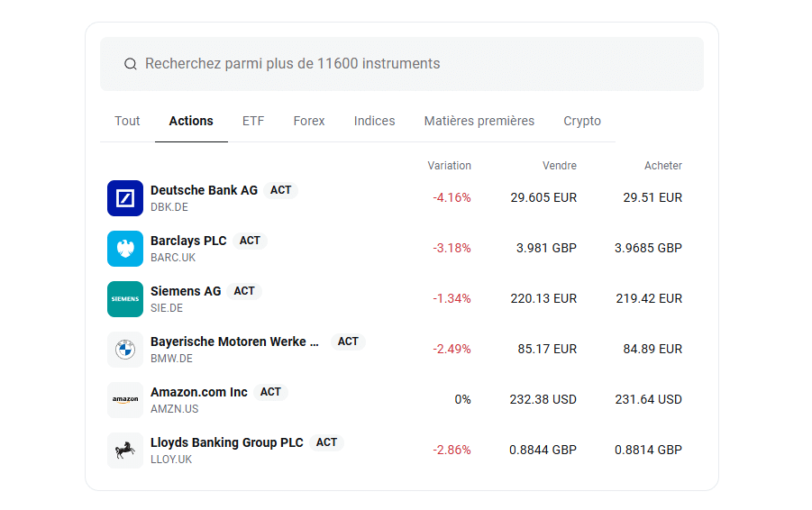Click the ACT badge next to Deutsche Bank
This screenshot has width=812, height=510.
280,190
